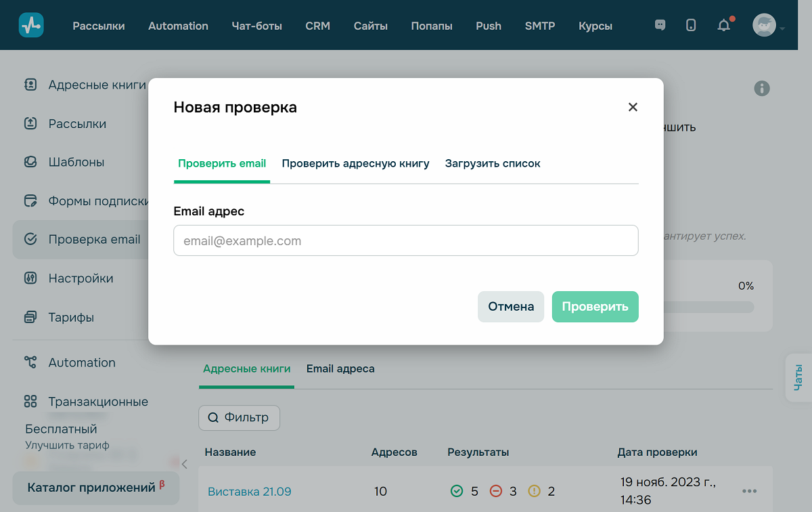Image resolution: width=812 pixels, height=512 pixels.
Task: Open the info tooltip icon
Action: coord(762,88)
